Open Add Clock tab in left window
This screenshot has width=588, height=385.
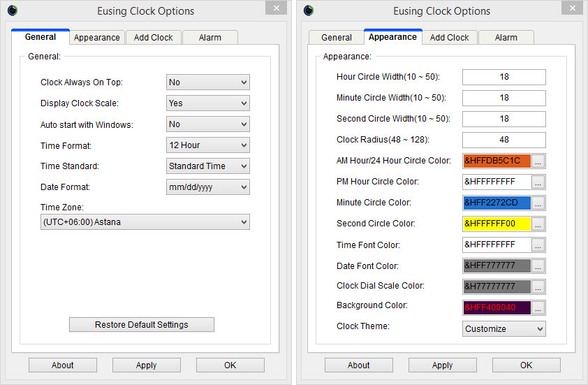click(154, 38)
